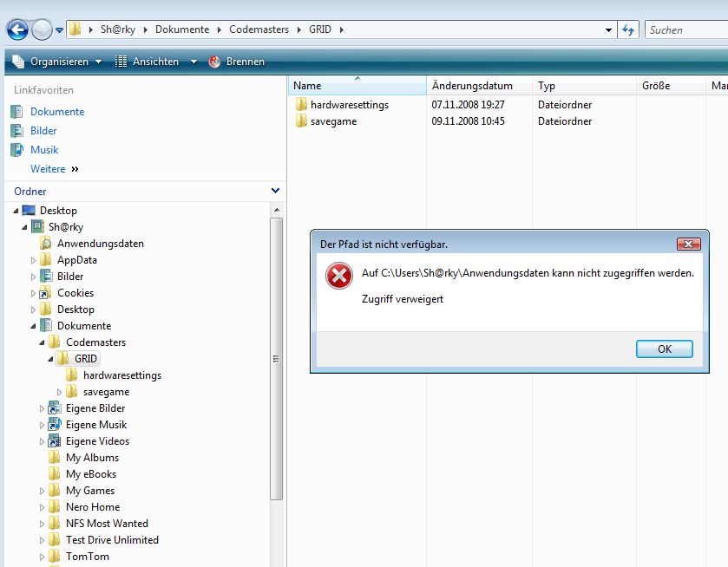Click the refresh icon beside address bar

click(628, 30)
